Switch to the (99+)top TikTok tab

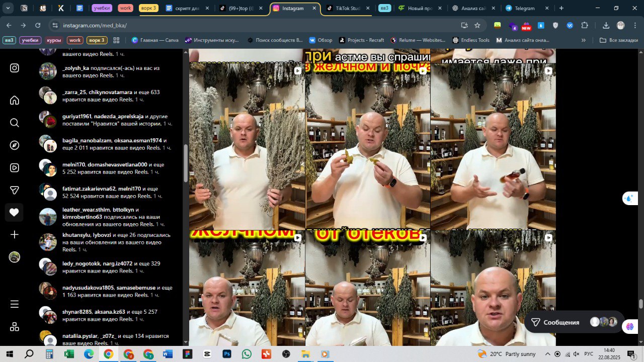point(241,8)
